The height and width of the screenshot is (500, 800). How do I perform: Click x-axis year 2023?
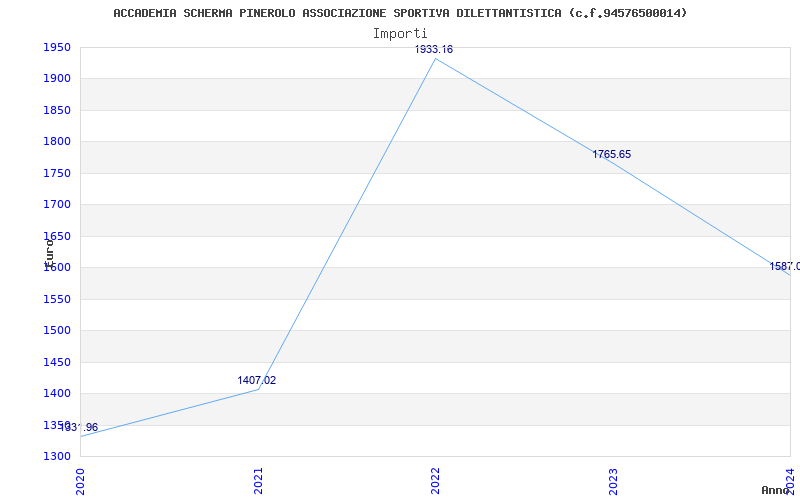coord(613,481)
